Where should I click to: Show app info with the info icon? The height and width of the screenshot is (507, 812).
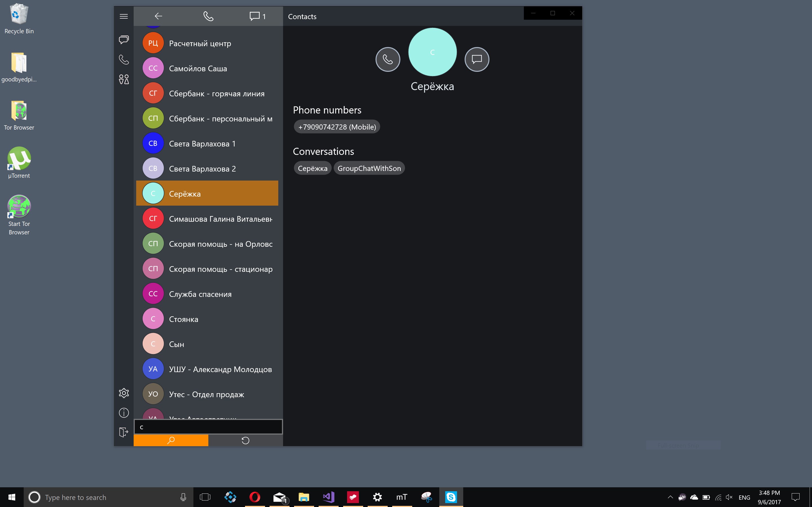click(124, 412)
